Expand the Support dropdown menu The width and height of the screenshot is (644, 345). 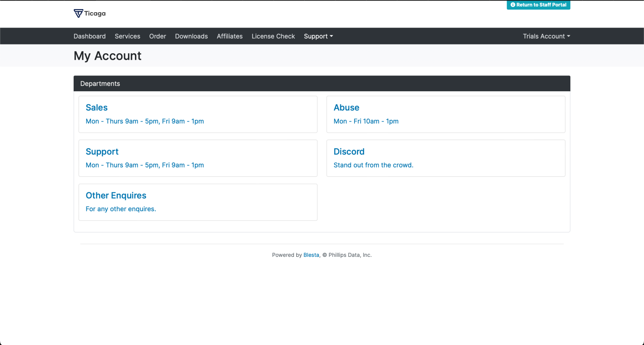(x=318, y=36)
